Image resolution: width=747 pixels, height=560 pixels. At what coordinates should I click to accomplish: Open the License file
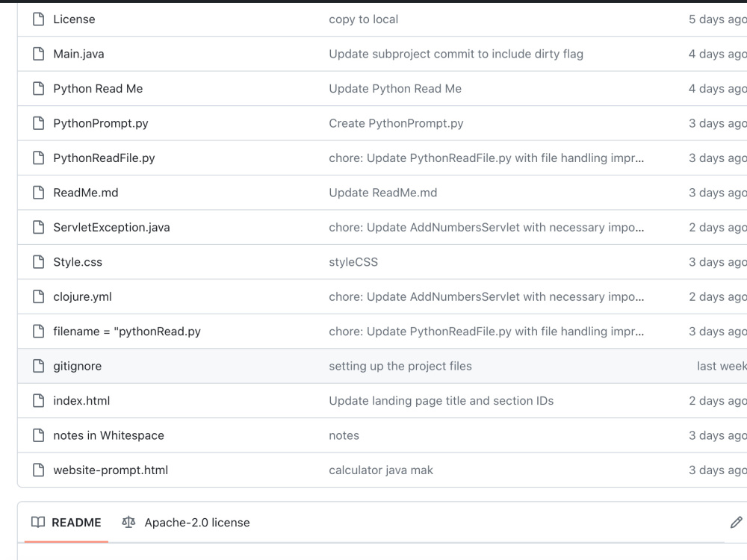tap(74, 19)
